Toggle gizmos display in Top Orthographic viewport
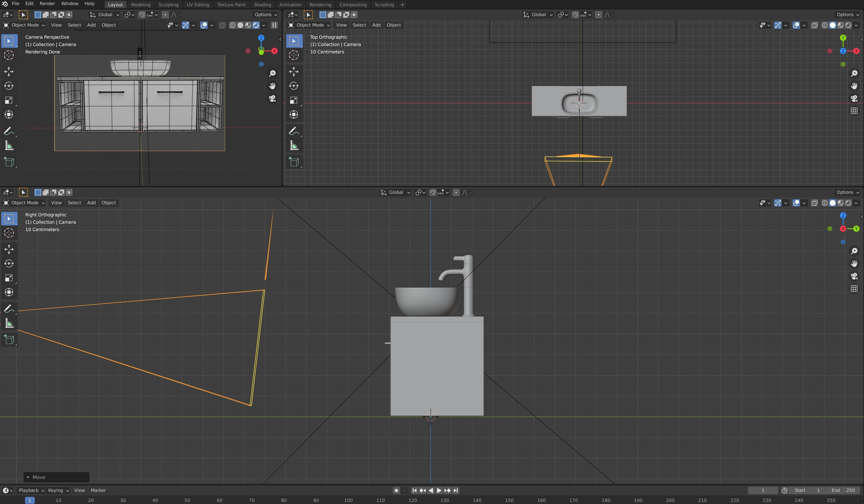Viewport: 864px width, 504px height. click(778, 25)
